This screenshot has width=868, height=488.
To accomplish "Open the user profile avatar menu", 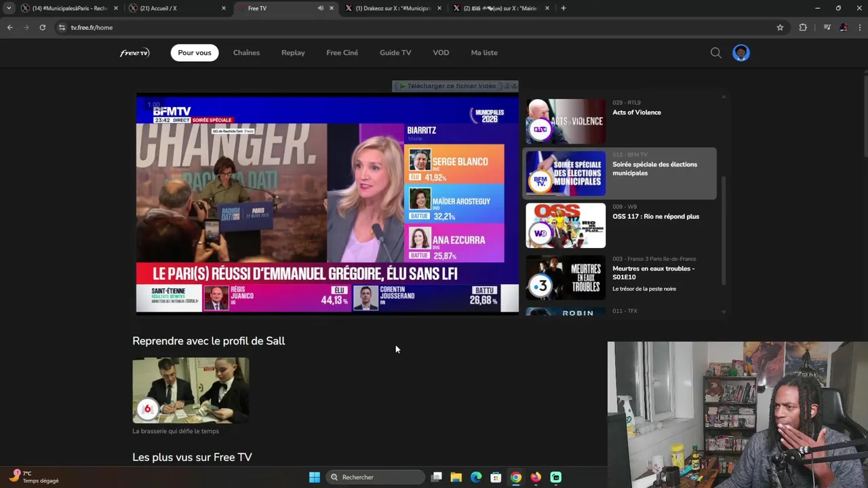I will click(x=741, y=53).
